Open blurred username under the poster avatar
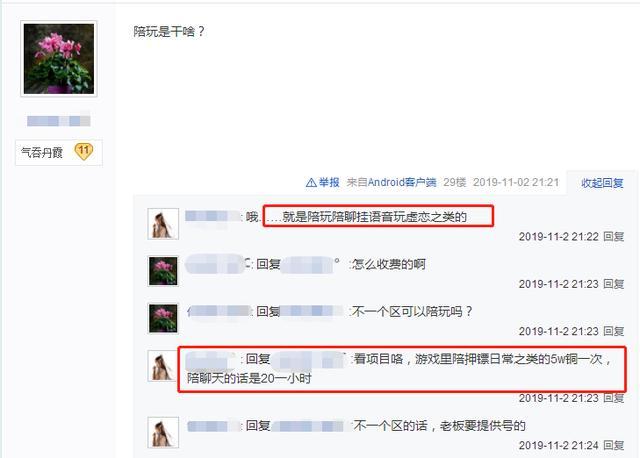This screenshot has width=640, height=458. [59, 121]
